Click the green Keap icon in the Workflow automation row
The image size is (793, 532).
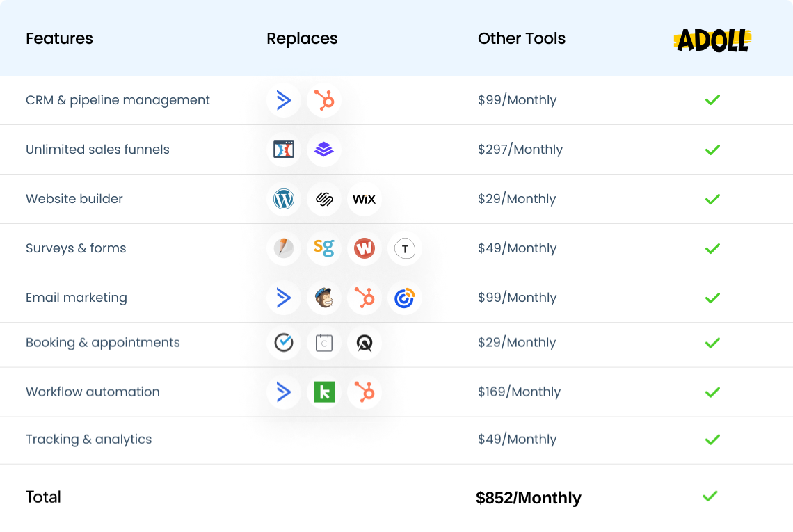324,392
